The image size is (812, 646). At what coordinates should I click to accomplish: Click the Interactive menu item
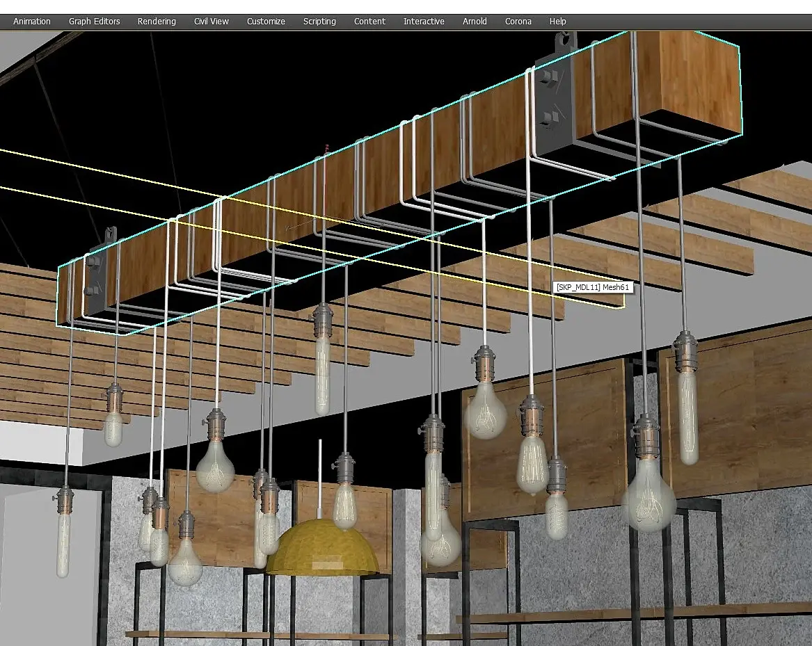[424, 22]
